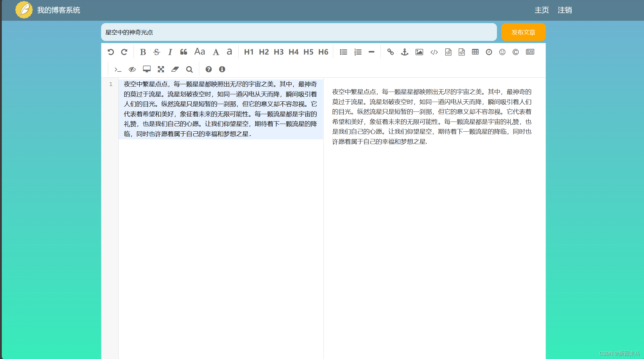Insert a hyperlink with link icon

point(390,52)
